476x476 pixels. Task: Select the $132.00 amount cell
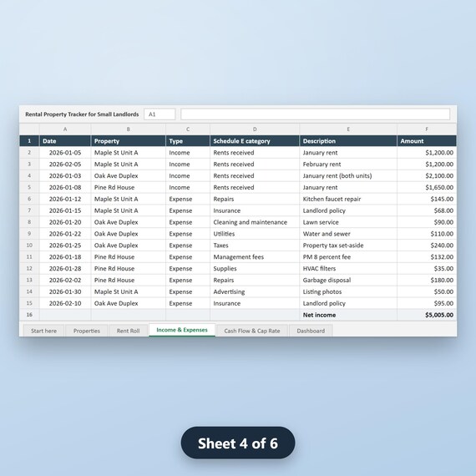click(x=427, y=257)
